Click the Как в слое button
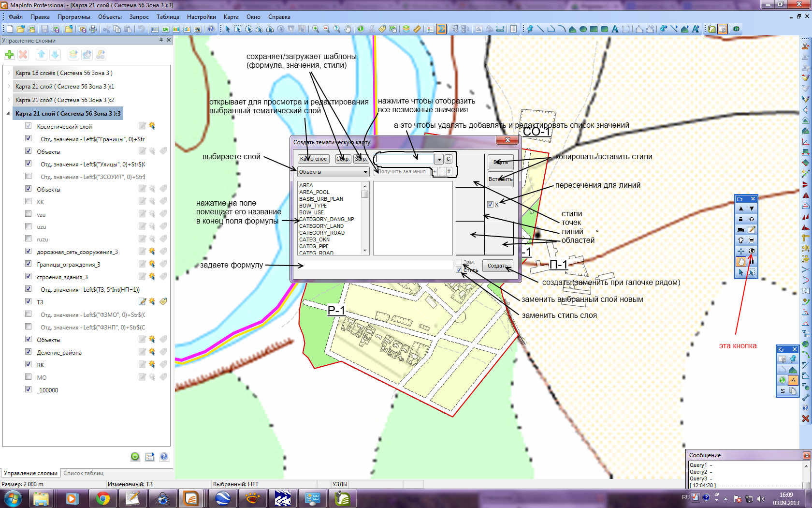The height and width of the screenshot is (508, 812). [x=313, y=159]
